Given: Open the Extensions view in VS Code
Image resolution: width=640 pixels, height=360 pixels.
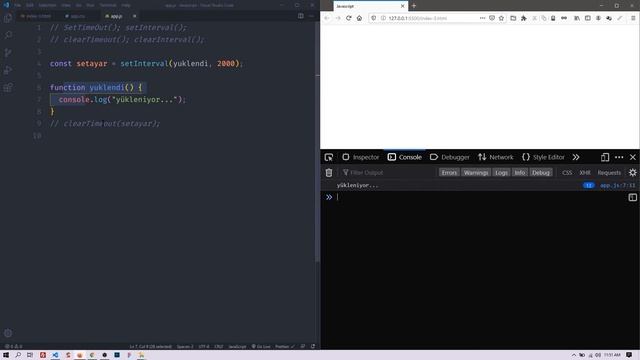Looking at the screenshot, I should tap(8, 88).
